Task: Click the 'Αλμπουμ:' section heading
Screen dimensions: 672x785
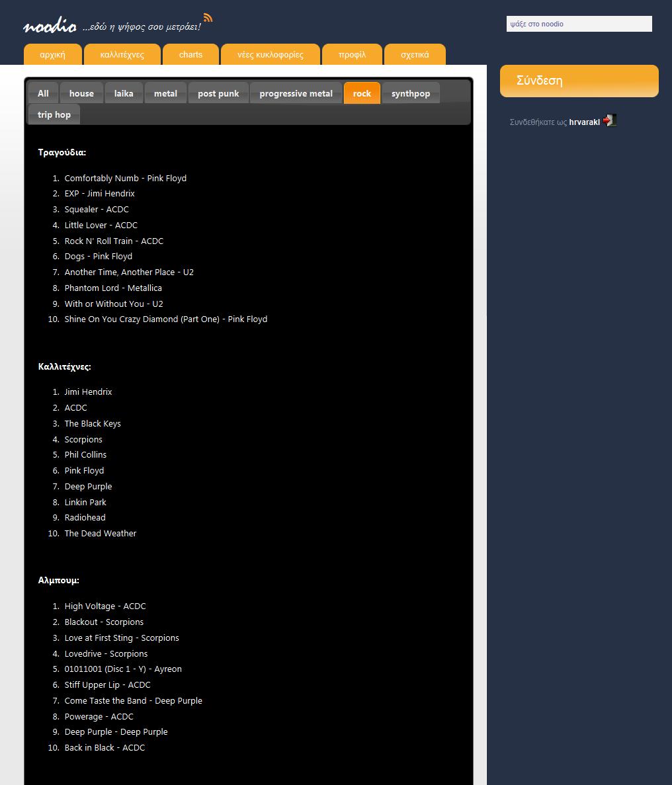Action: coord(59,581)
